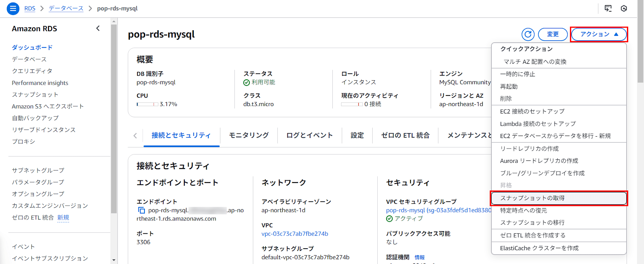644x264 pixels.
Task: Choose EC2 データベースからデータを移行 menu item
Action: (559, 136)
